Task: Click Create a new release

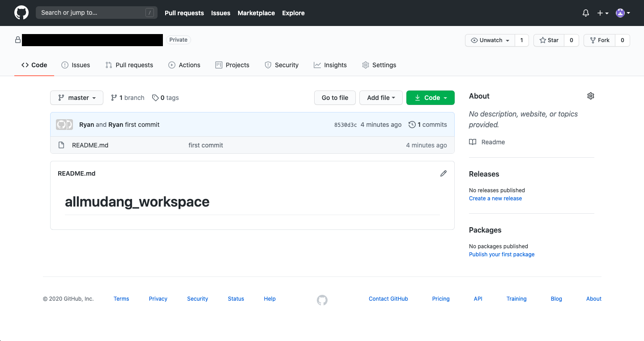Action: 495,199
